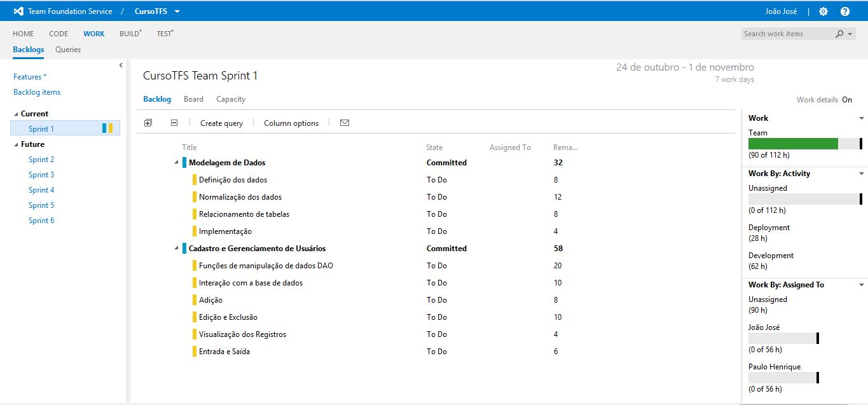
Task: Click the State column header
Action: click(x=434, y=148)
